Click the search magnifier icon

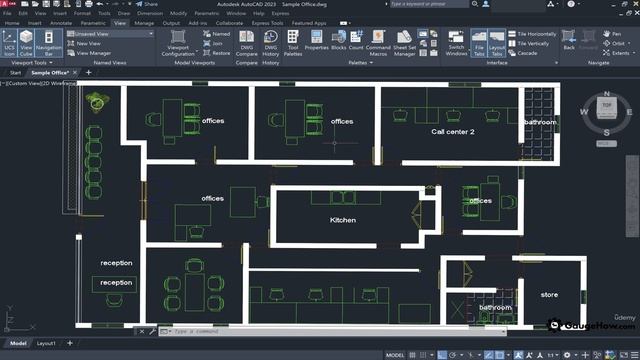click(475, 4)
